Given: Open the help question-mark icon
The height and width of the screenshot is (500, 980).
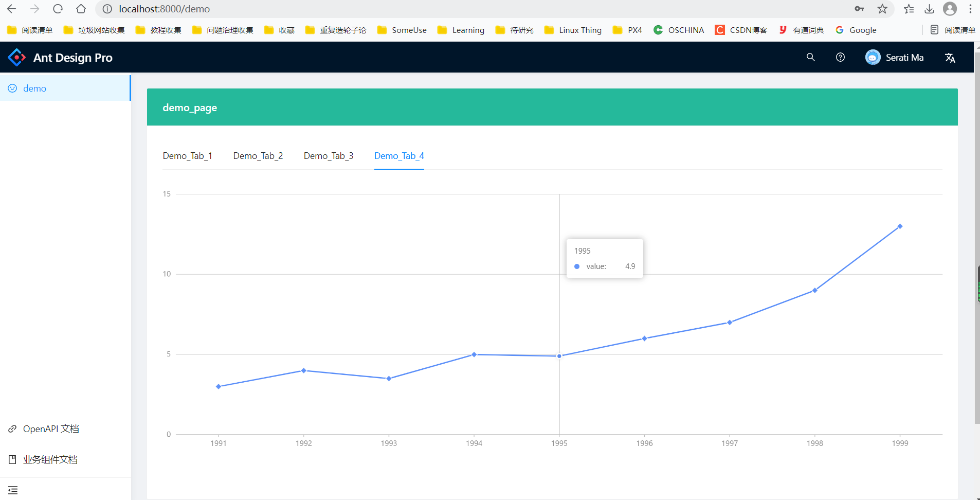Looking at the screenshot, I should point(840,57).
